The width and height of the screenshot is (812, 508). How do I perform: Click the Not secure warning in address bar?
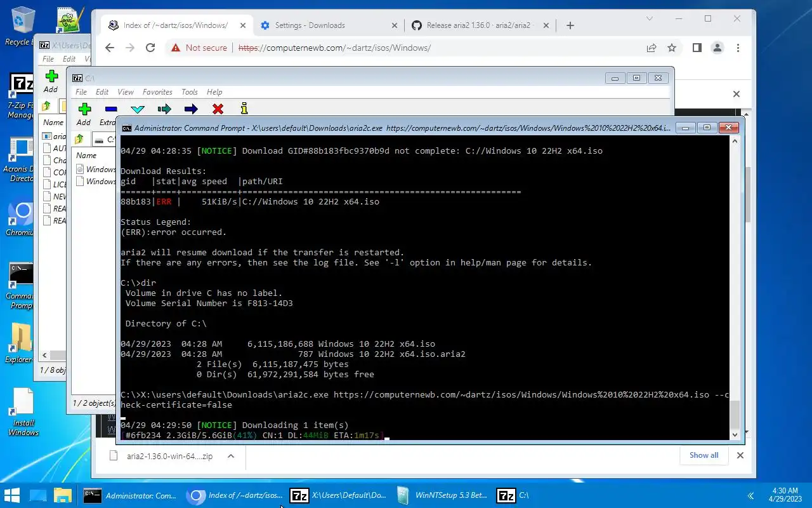pos(199,48)
